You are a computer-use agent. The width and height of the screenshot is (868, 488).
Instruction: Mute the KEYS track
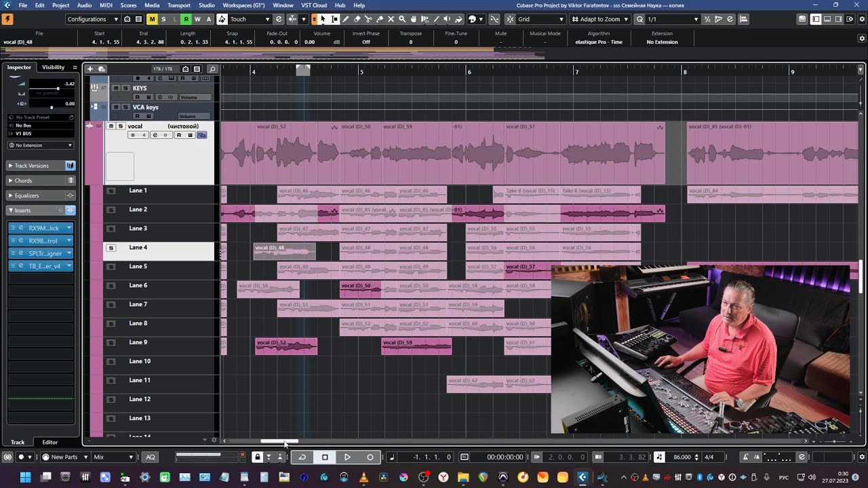pos(116,88)
